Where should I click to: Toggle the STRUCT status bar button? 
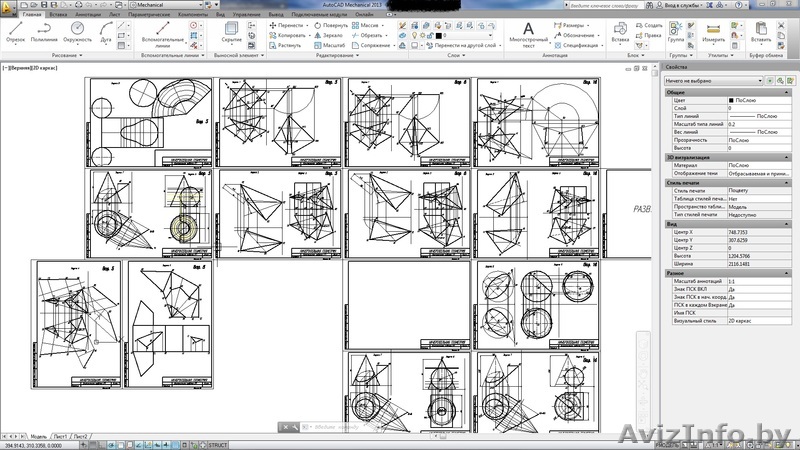coord(216,443)
